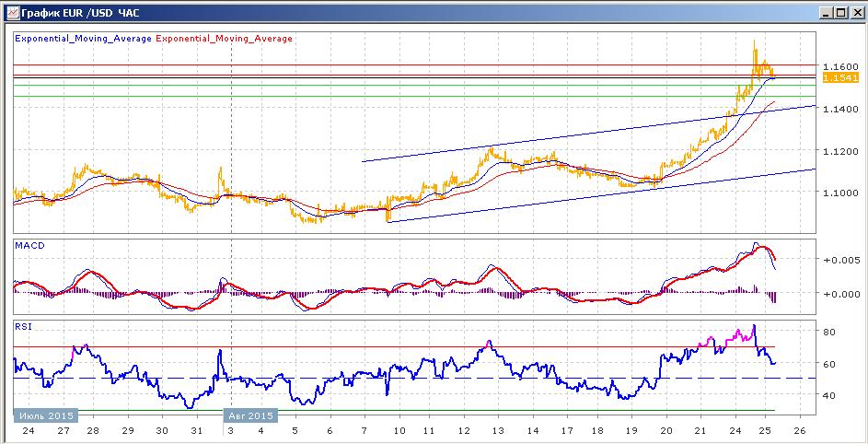This screenshot has width=868, height=444.
Task: Click the chart window icon in title bar
Action: click(12, 12)
